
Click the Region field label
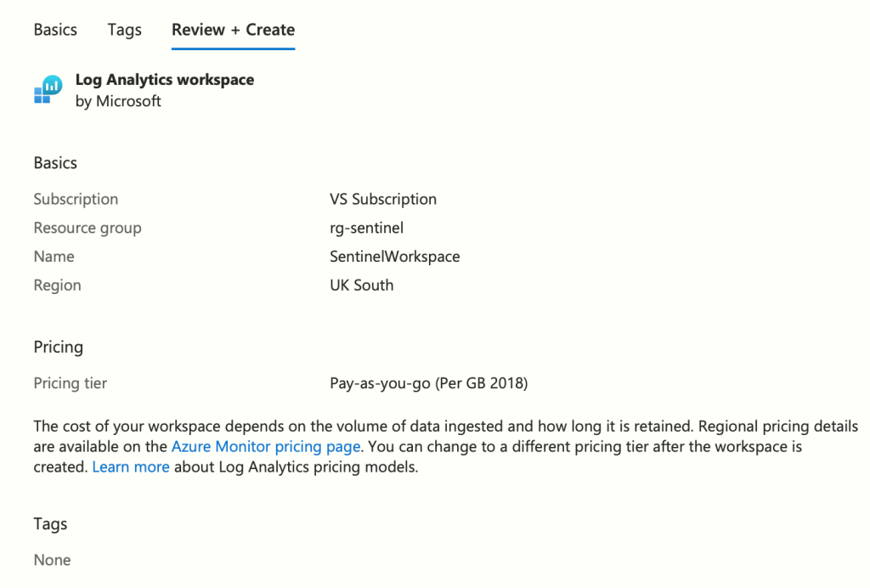pyautogui.click(x=57, y=286)
